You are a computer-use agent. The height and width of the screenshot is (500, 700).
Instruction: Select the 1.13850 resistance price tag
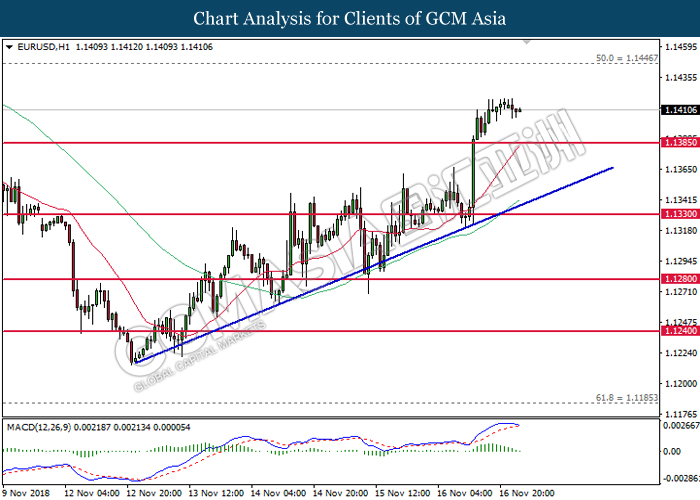[x=679, y=143]
